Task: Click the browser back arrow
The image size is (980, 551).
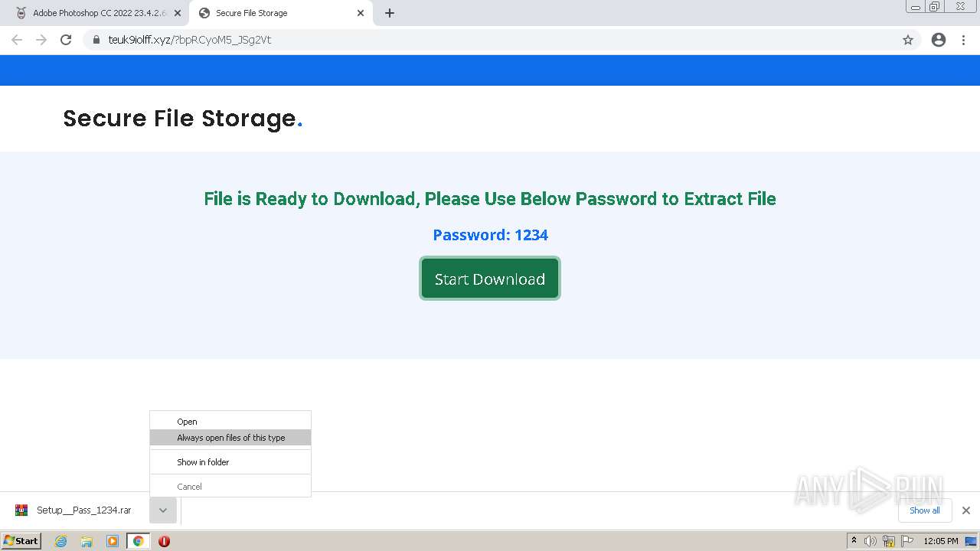Action: point(17,40)
